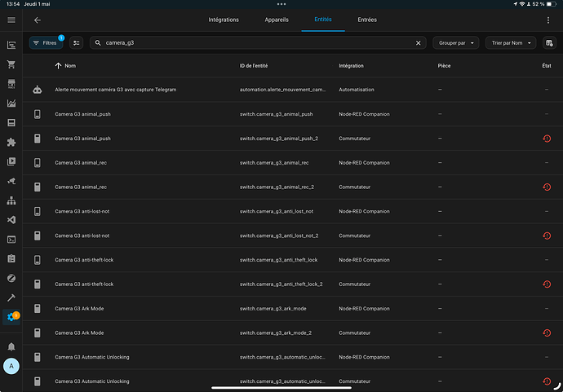Click the device icon of switch.camera_g3_animal_push
563x392 pixels.
[38, 114]
